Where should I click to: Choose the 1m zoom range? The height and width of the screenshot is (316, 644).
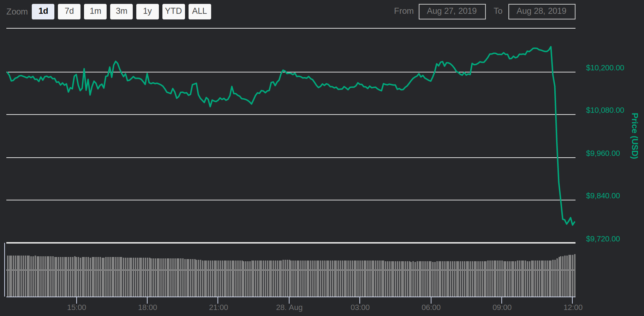(95, 12)
